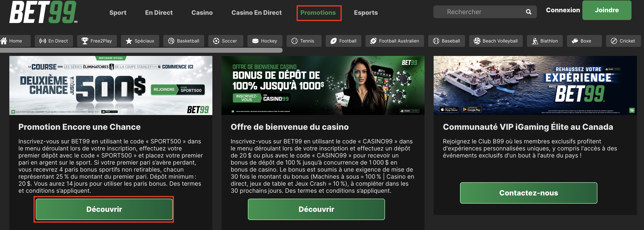This screenshot has height=230, width=644.
Task: Go to Casino En Direct menu
Action: coord(257,13)
